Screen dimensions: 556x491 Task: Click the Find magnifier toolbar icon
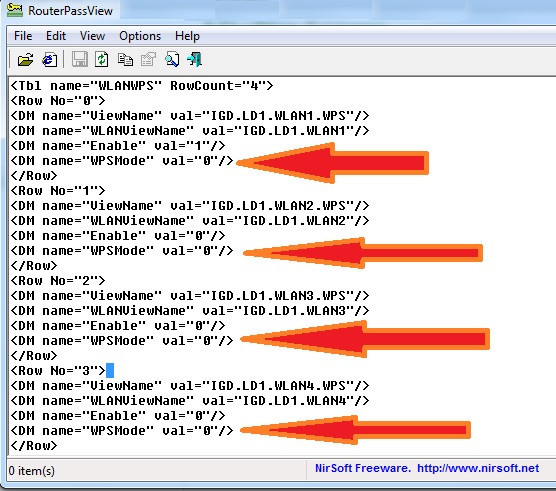pos(172,59)
